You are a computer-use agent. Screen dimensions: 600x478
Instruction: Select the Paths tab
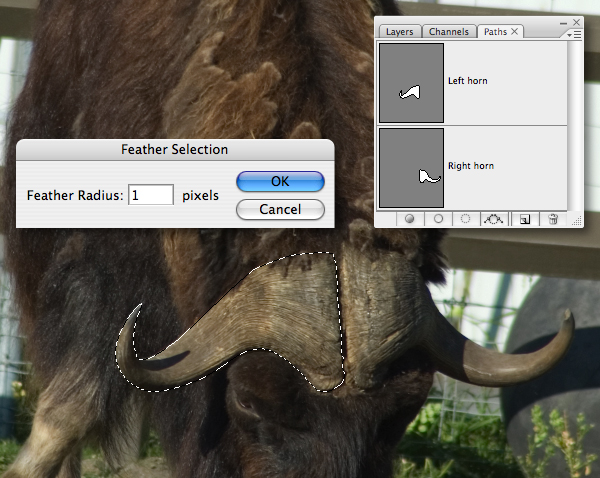coord(495,32)
